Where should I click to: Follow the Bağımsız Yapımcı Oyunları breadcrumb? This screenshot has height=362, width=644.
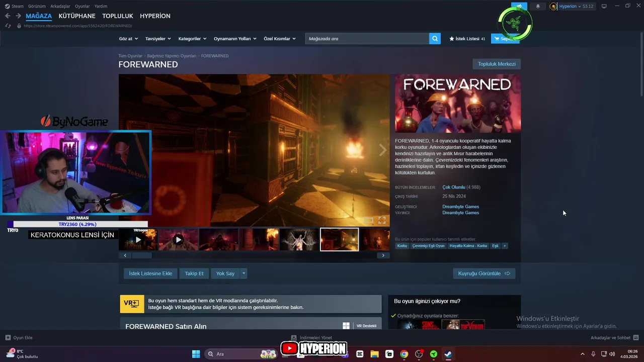click(x=172, y=56)
